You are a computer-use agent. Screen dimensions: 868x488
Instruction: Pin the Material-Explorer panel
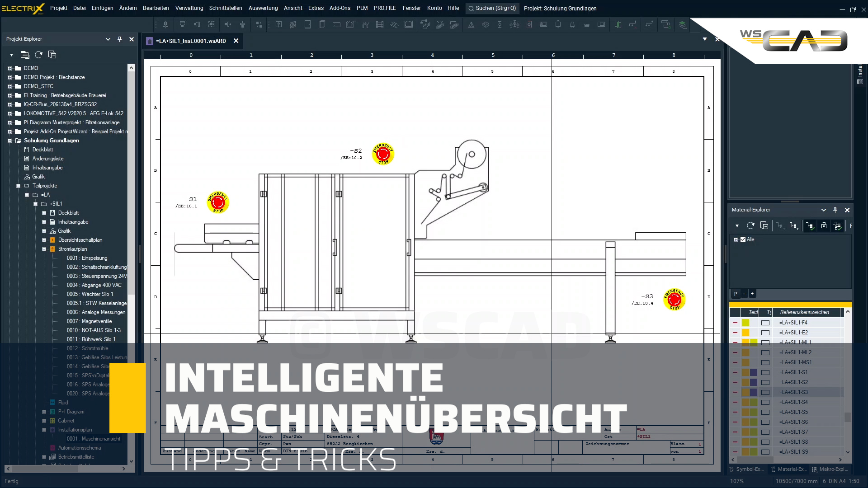835,210
